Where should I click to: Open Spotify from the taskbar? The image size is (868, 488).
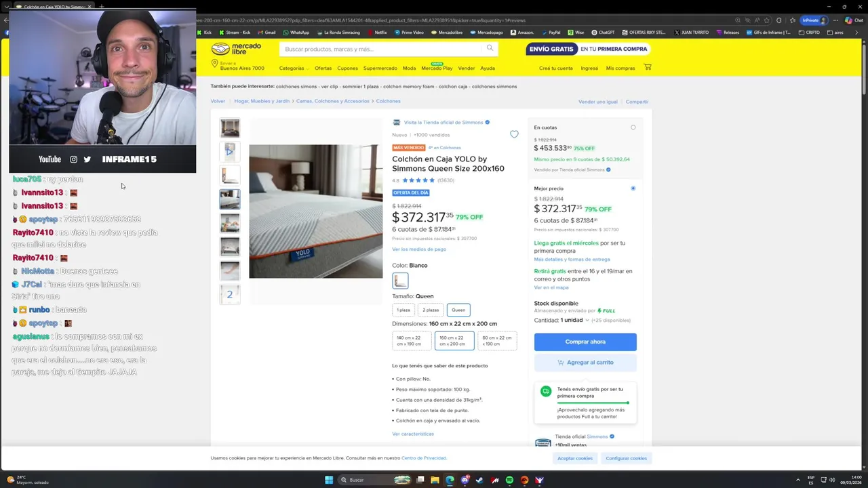tap(509, 480)
